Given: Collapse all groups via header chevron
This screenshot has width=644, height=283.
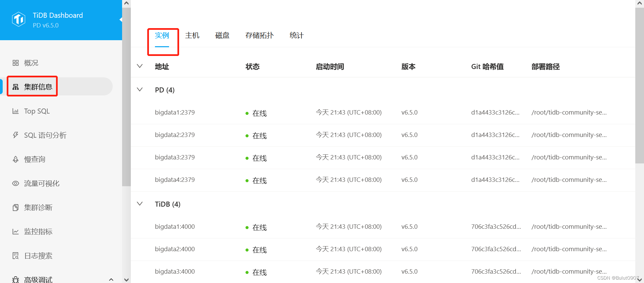Looking at the screenshot, I should pos(140,66).
